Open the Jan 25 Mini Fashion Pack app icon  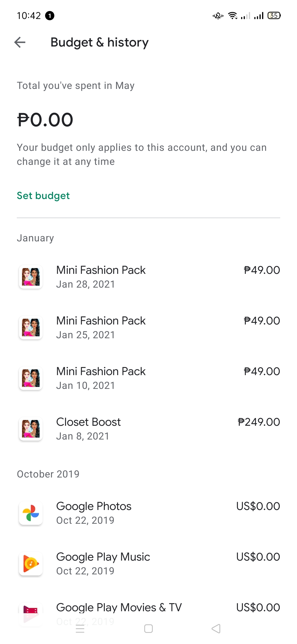(x=31, y=328)
